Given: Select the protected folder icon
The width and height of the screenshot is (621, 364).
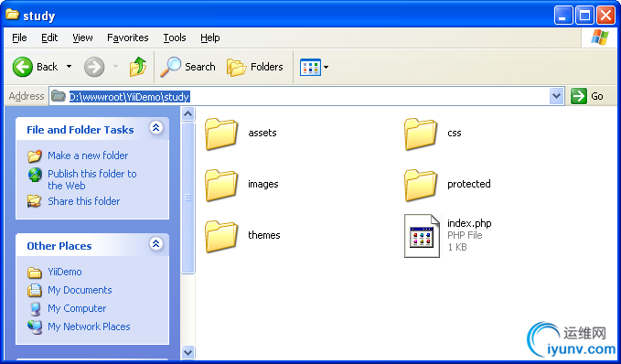Looking at the screenshot, I should coord(421,186).
